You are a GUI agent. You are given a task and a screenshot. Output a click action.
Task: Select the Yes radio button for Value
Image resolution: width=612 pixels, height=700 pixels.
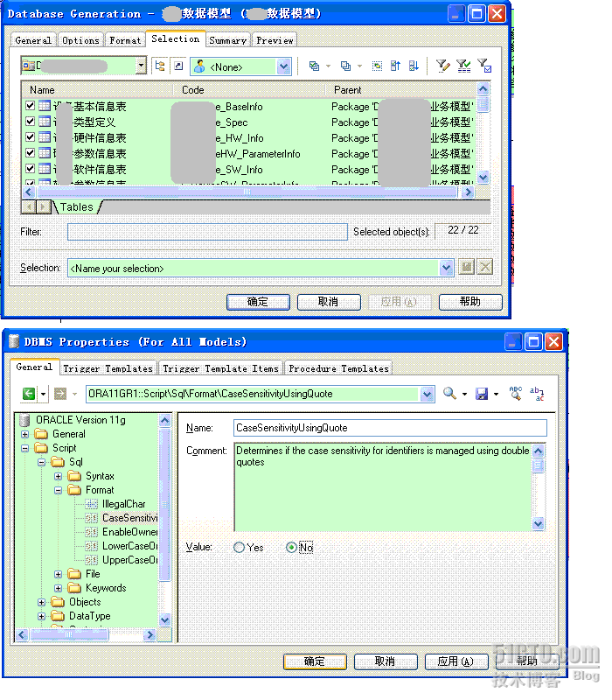[239, 548]
